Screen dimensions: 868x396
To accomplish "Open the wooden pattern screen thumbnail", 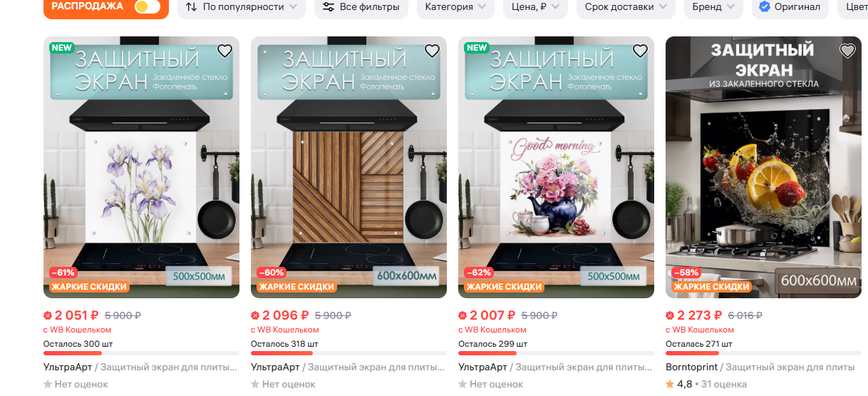I will click(x=348, y=167).
